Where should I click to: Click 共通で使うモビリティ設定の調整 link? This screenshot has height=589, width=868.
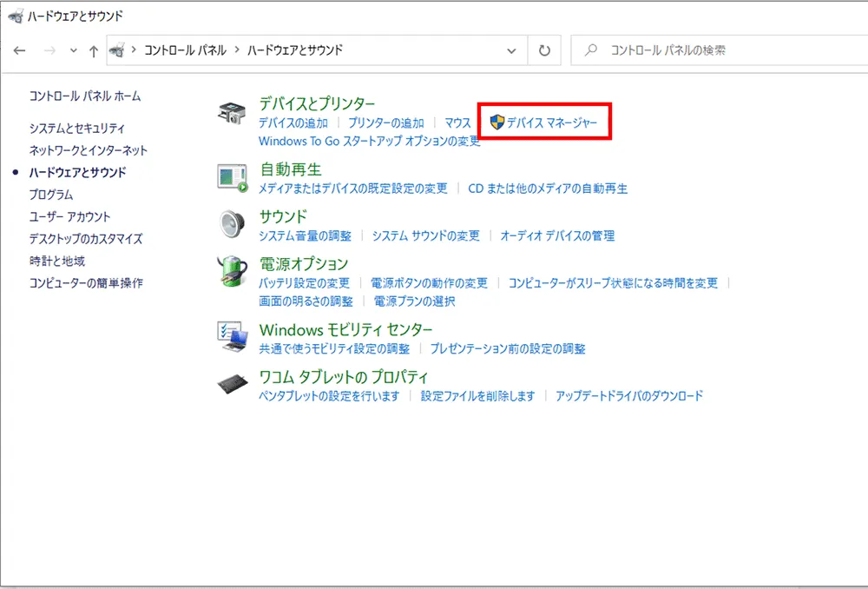pyautogui.click(x=334, y=348)
